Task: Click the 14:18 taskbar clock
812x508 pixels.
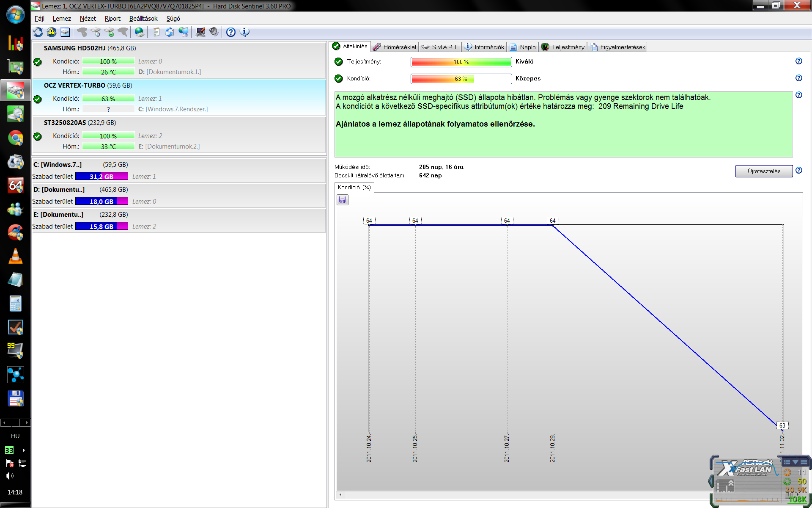Action: (x=15, y=492)
